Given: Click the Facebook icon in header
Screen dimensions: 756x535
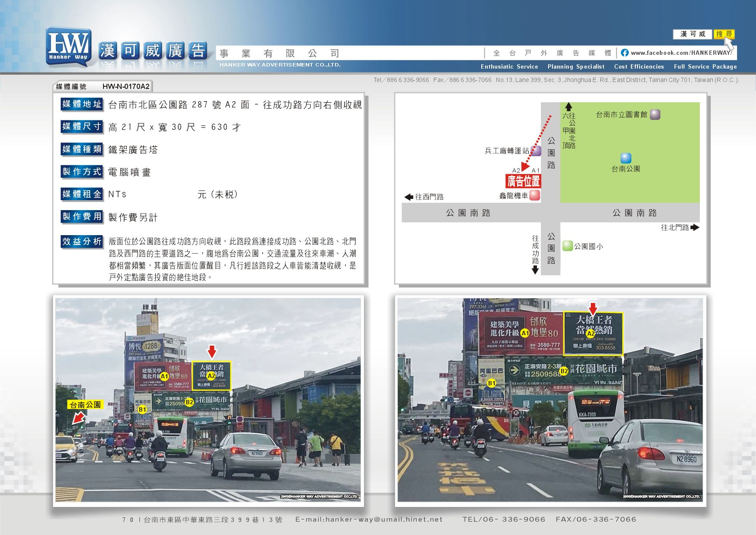Looking at the screenshot, I should [x=624, y=53].
